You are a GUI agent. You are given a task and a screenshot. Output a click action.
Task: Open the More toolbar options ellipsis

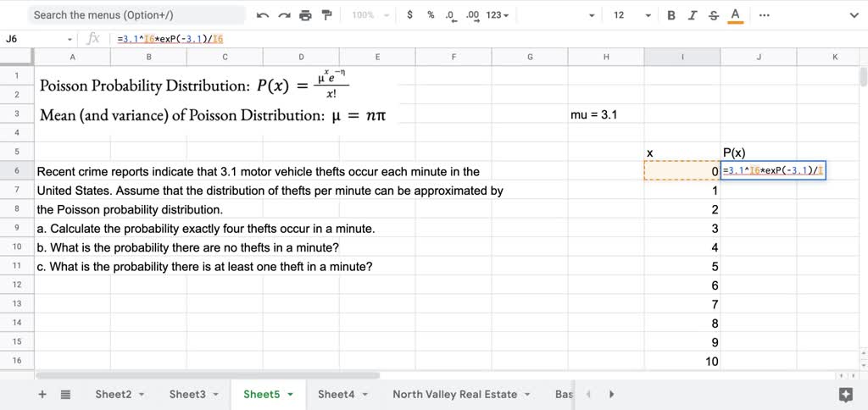click(x=765, y=15)
